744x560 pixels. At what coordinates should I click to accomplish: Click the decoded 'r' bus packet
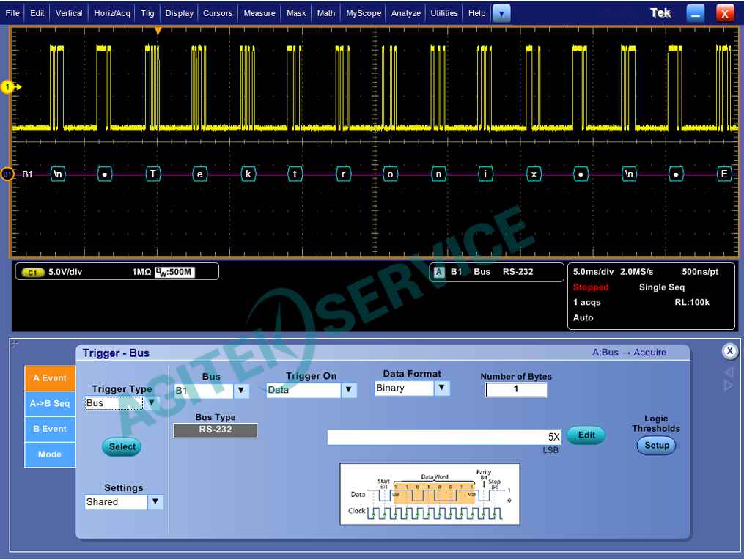(343, 174)
